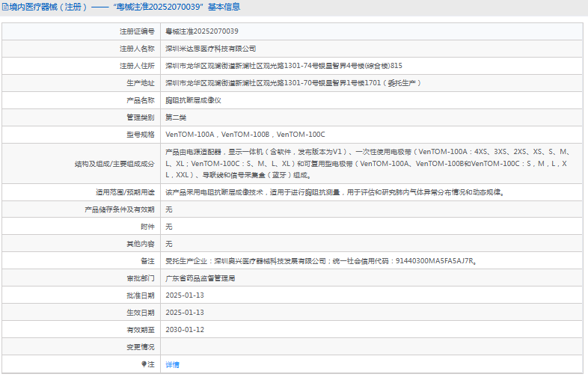Click the 无 value in the 其他内容 row
This screenshot has width=588, height=377.
tap(169, 244)
